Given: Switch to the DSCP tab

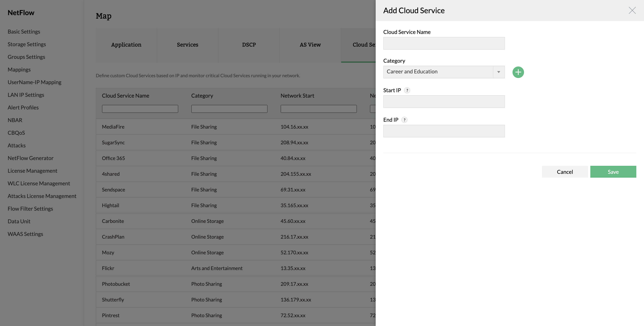Looking at the screenshot, I should [249, 45].
